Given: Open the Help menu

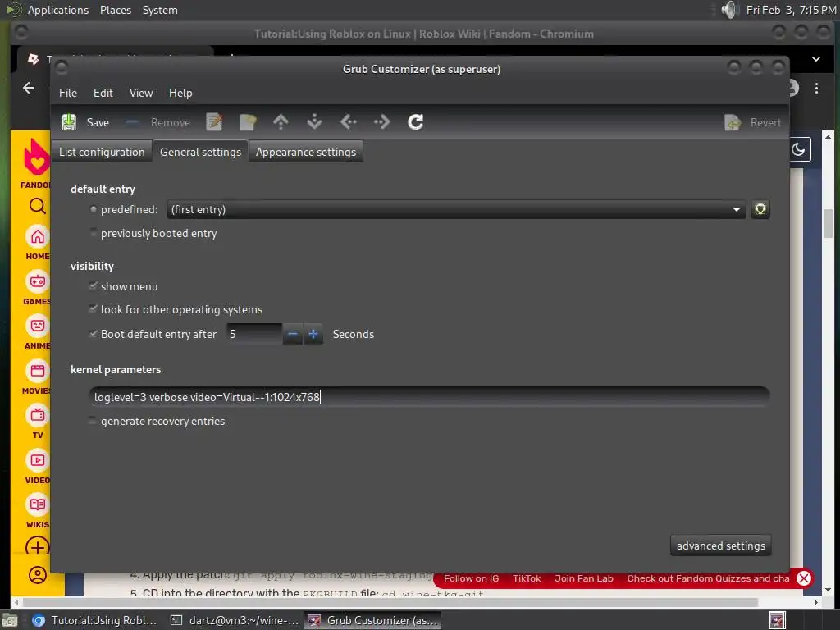Looking at the screenshot, I should [180, 94].
